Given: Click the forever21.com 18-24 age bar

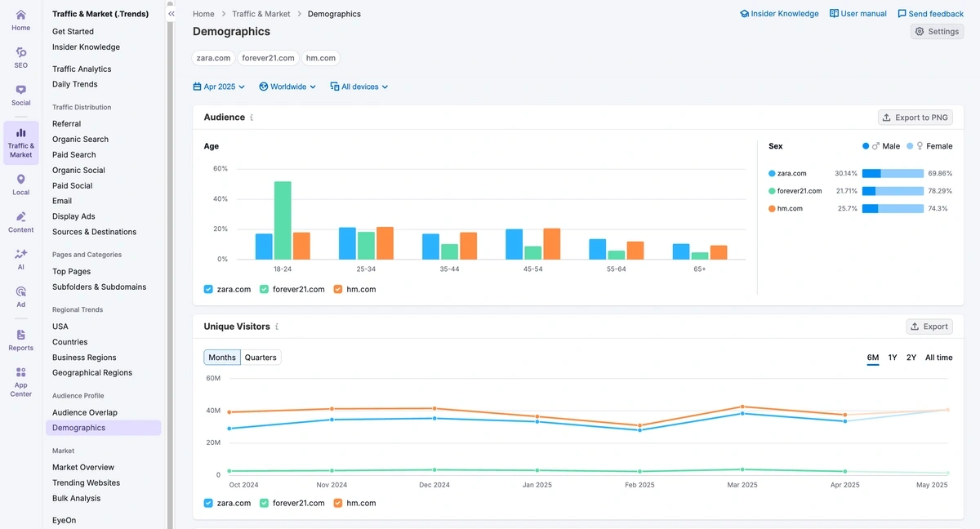Looking at the screenshot, I should tap(283, 220).
